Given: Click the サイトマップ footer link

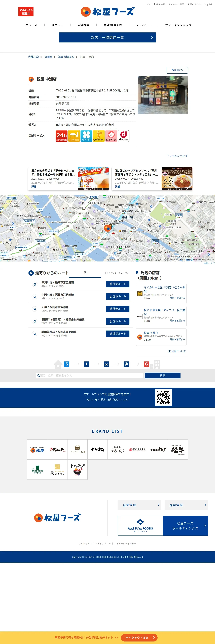Looking at the screenshot, I should 85,544.
